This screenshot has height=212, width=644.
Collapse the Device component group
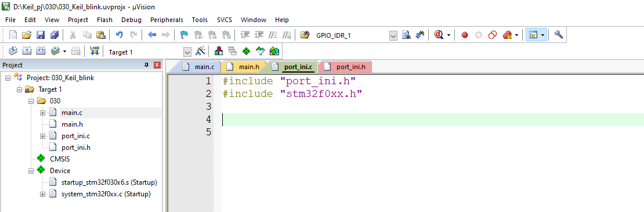point(30,171)
